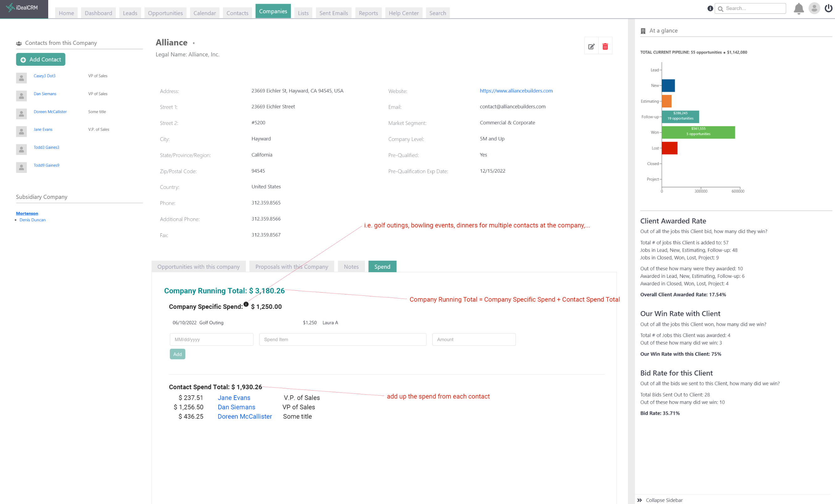Viewport: 835px width, 504px height.
Task: Click the Dan Siemans contact link
Action: [45, 94]
